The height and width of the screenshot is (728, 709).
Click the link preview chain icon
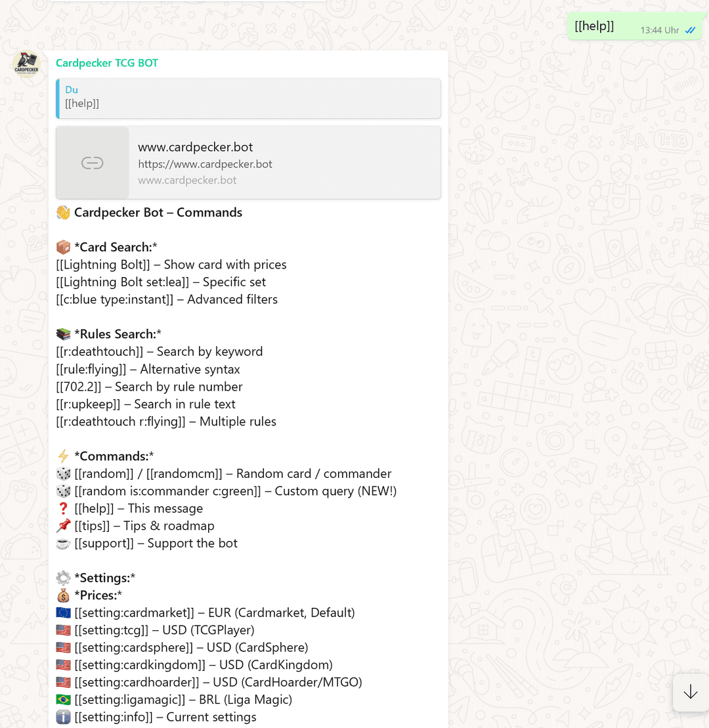pyautogui.click(x=92, y=162)
